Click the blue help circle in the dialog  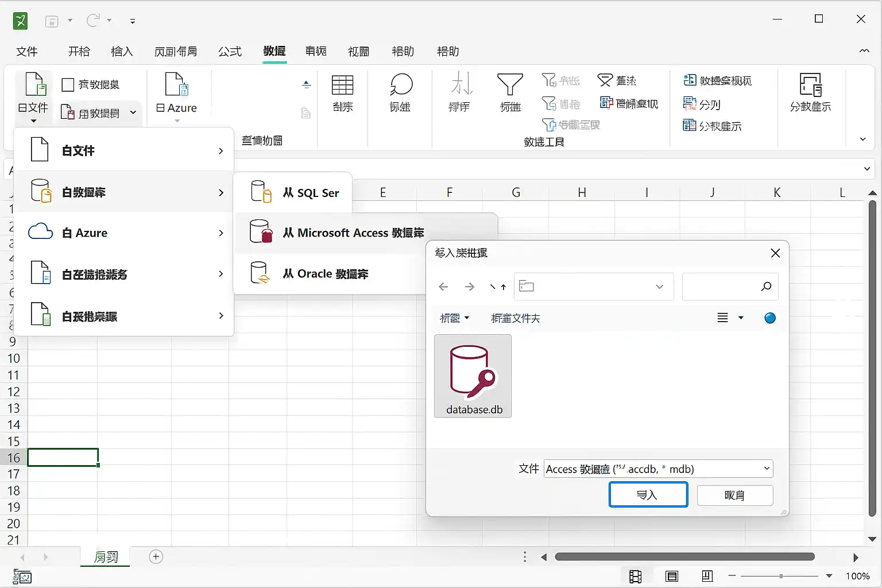[x=770, y=318]
